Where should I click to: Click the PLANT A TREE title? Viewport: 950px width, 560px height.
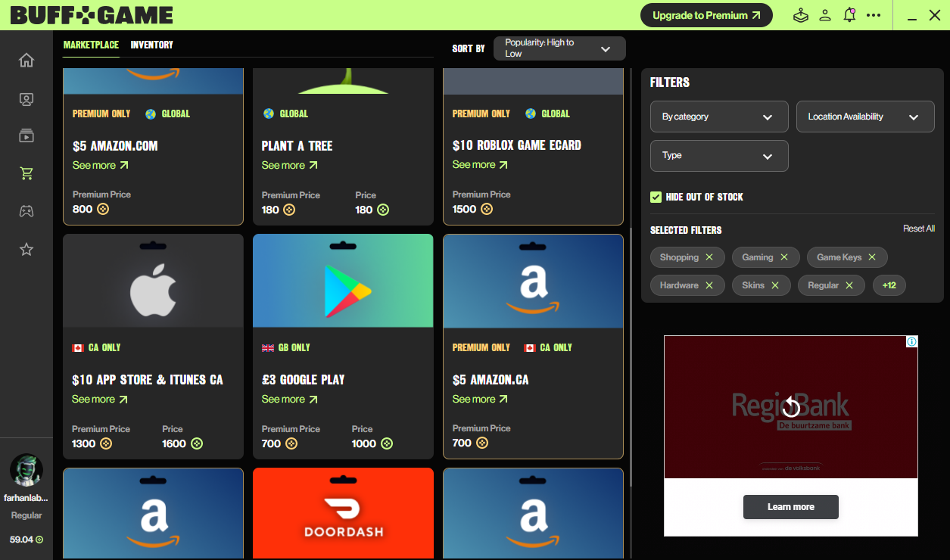pyautogui.click(x=297, y=146)
